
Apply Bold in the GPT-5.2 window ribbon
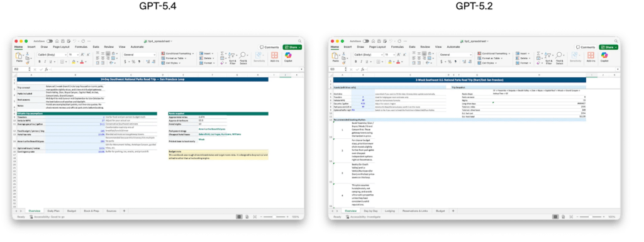(x=356, y=62)
